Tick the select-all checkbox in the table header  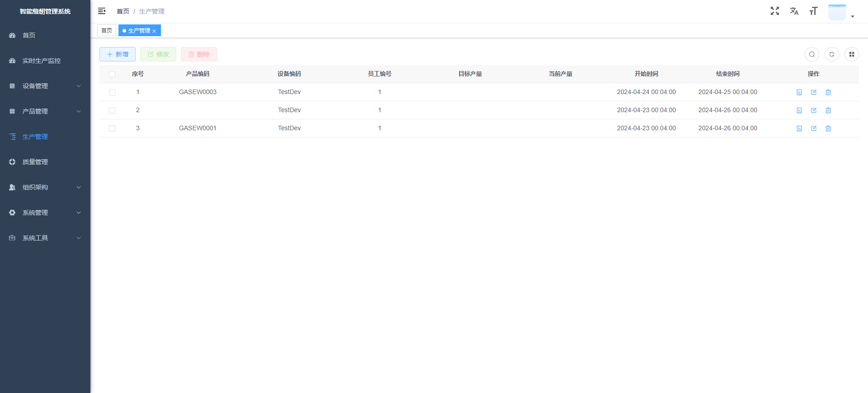[112, 74]
